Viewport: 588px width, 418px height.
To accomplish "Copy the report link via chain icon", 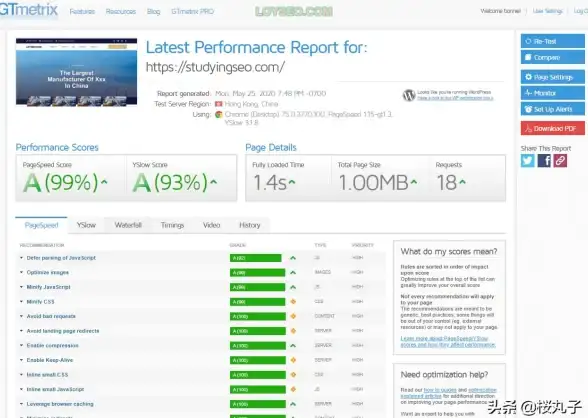I will click(560, 161).
